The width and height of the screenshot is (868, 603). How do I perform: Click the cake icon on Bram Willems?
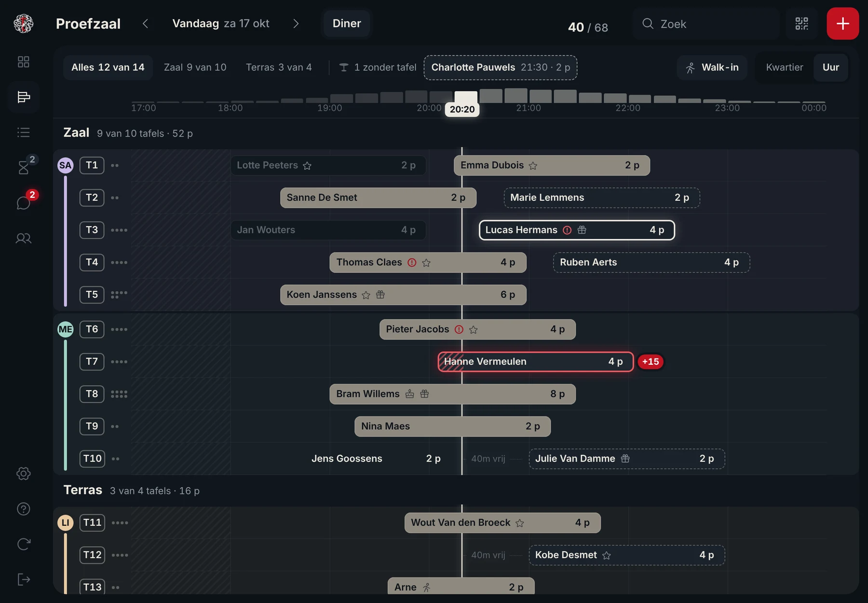click(x=409, y=394)
